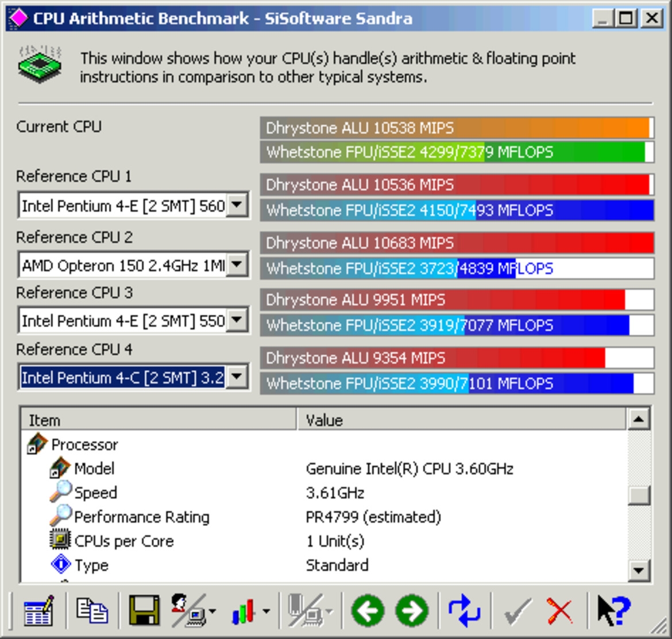Go back with the green left arrow
672x639 pixels.
click(368, 611)
